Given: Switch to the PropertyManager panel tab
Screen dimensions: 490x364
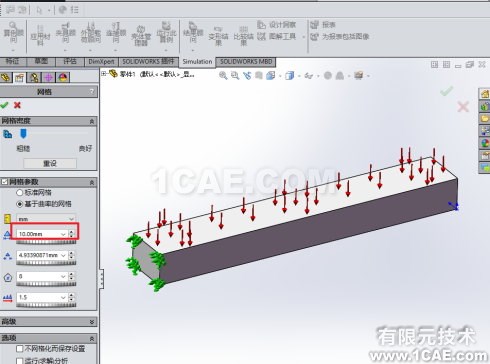Looking at the screenshot, I should pyautogui.click(x=19, y=77).
